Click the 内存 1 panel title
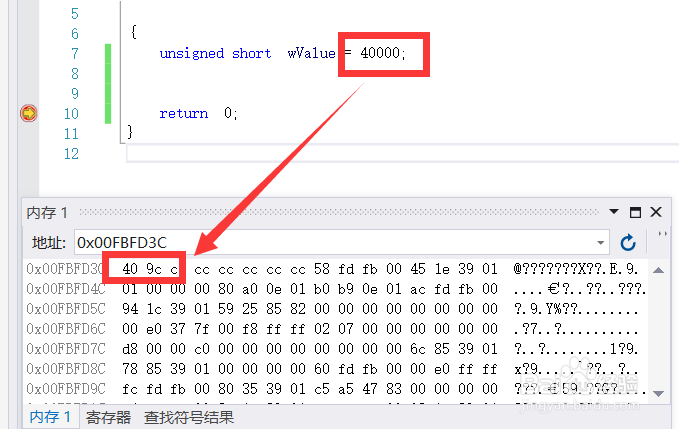 [x=47, y=213]
